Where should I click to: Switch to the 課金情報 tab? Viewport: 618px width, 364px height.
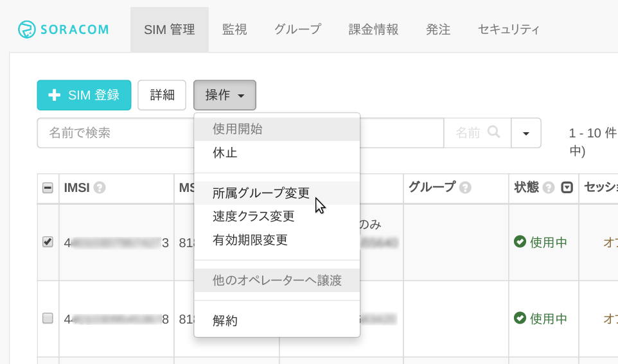[373, 30]
